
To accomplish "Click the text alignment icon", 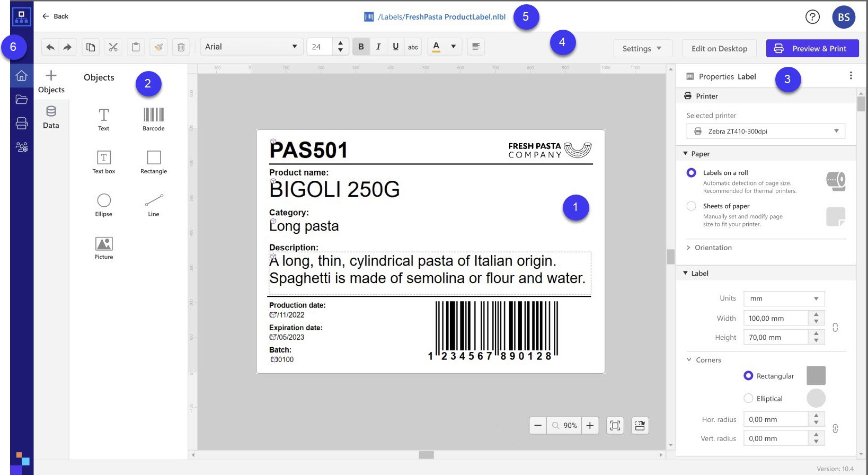I will click(x=476, y=47).
